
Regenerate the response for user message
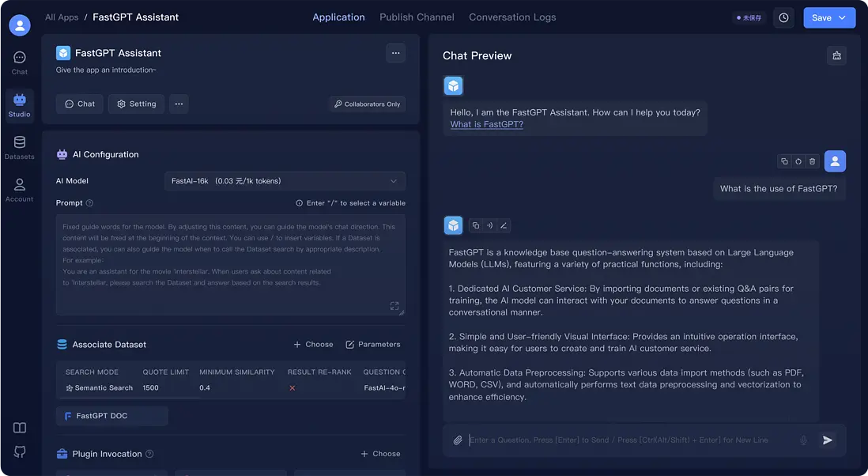798,161
